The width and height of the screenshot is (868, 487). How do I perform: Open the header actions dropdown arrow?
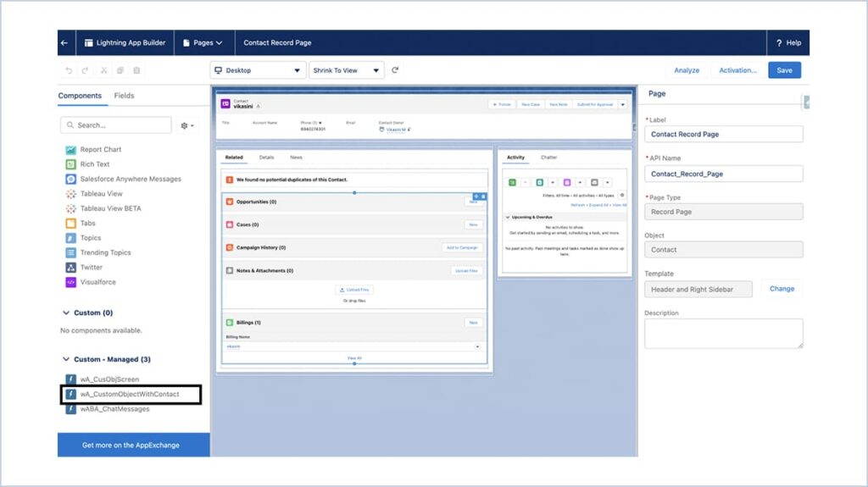pos(623,104)
